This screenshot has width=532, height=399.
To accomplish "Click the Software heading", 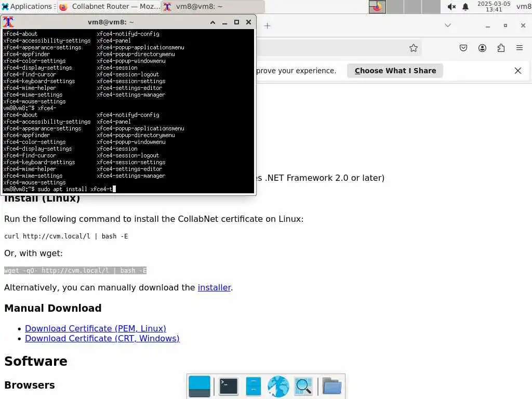I will (x=36, y=361).
